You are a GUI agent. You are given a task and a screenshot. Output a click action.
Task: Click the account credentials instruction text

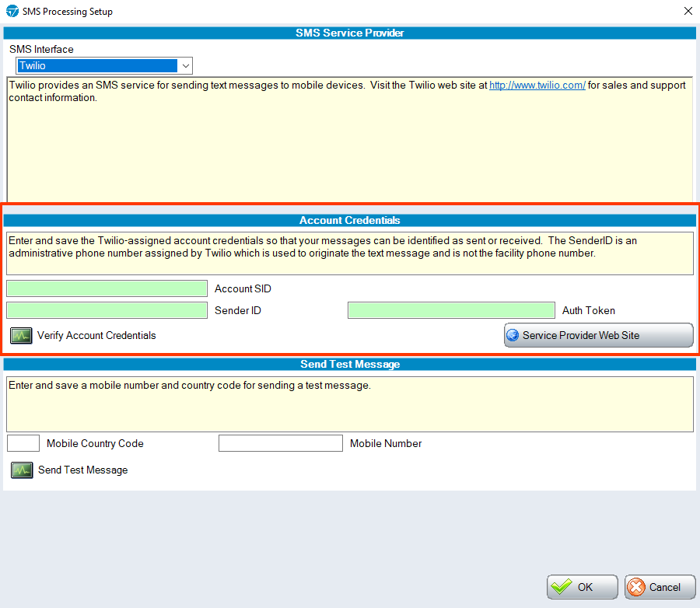click(x=323, y=247)
